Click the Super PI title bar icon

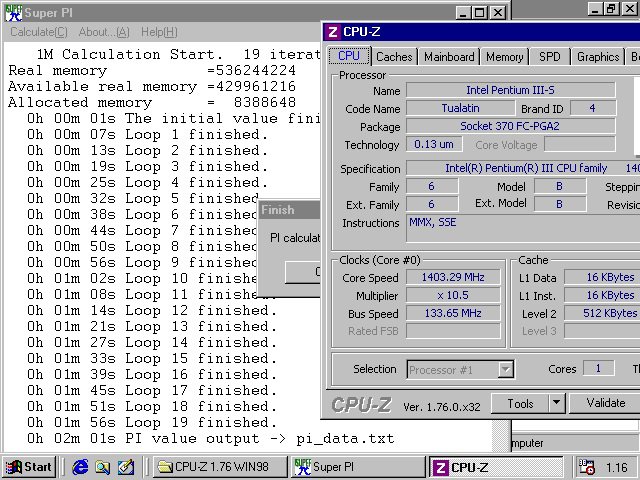[x=11, y=12]
